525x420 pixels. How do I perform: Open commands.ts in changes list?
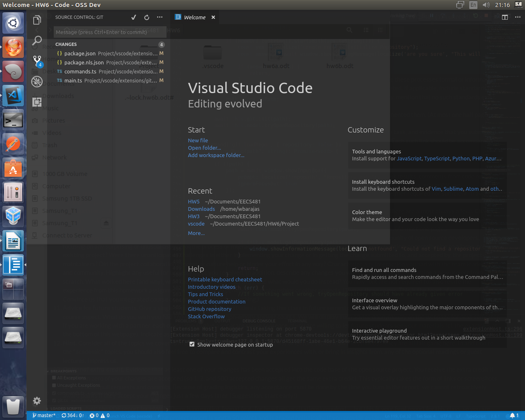pos(110,71)
